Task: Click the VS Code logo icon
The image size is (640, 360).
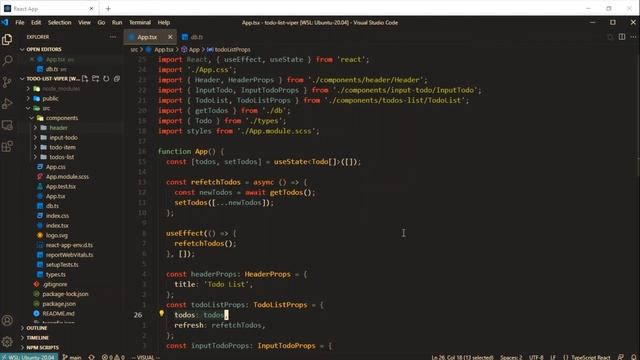Action: tap(5, 22)
